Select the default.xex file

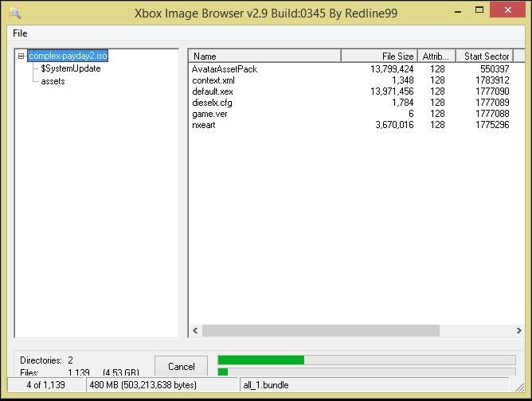coord(213,91)
